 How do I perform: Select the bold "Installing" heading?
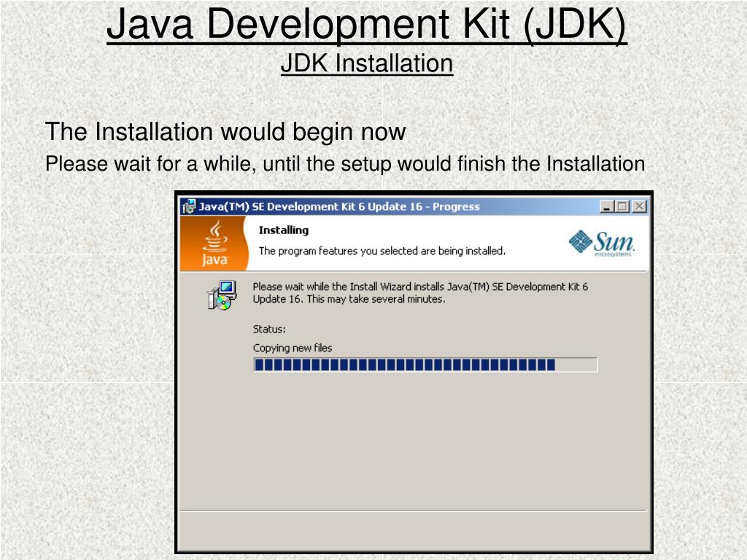click(284, 230)
